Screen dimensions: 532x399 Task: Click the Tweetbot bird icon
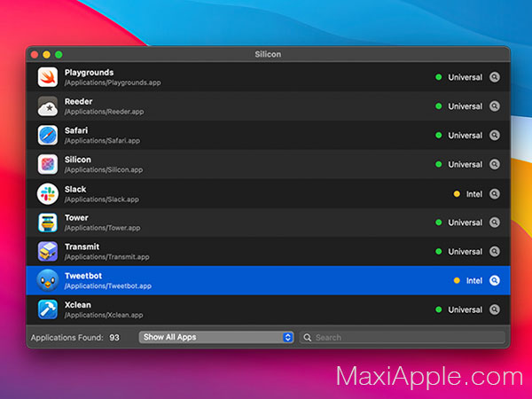pyautogui.click(x=48, y=280)
